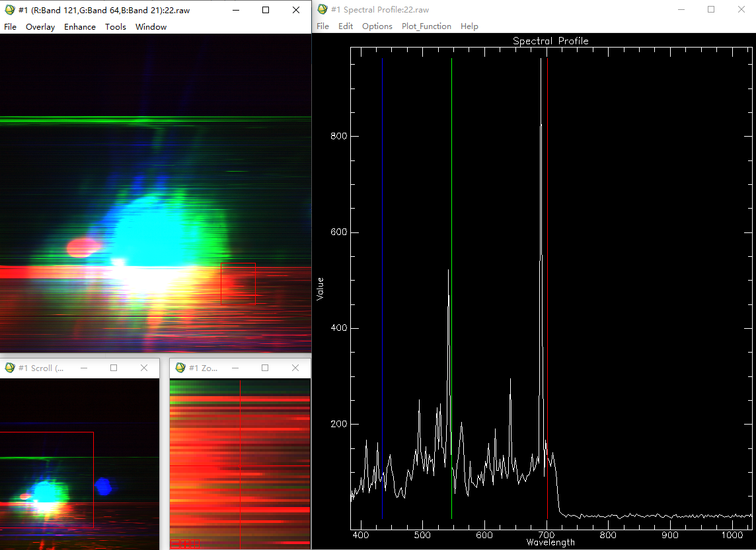Click the 400 label on value axis
Screen dimensions: 756x550
tap(338, 328)
